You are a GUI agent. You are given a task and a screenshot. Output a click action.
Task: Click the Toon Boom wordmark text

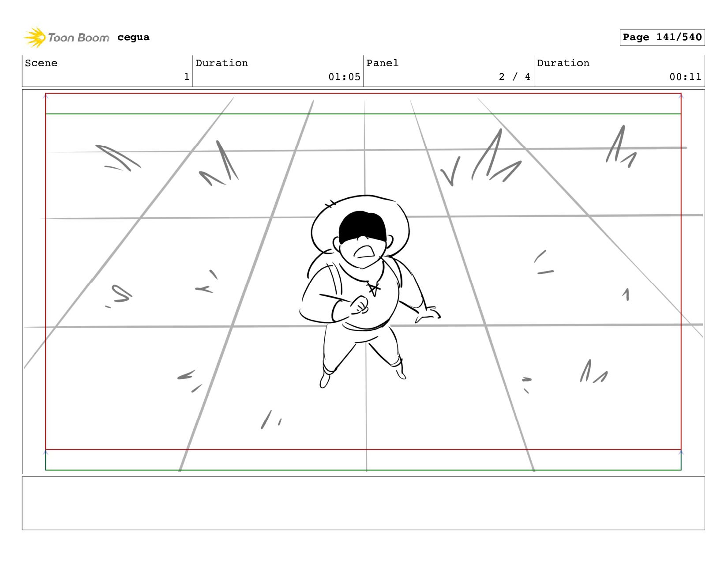pyautogui.click(x=79, y=38)
